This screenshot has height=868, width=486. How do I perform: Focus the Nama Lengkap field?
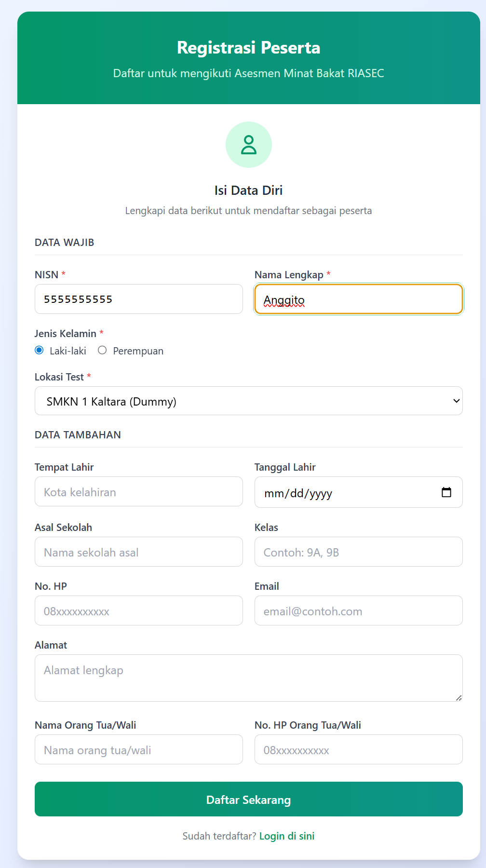[359, 299]
